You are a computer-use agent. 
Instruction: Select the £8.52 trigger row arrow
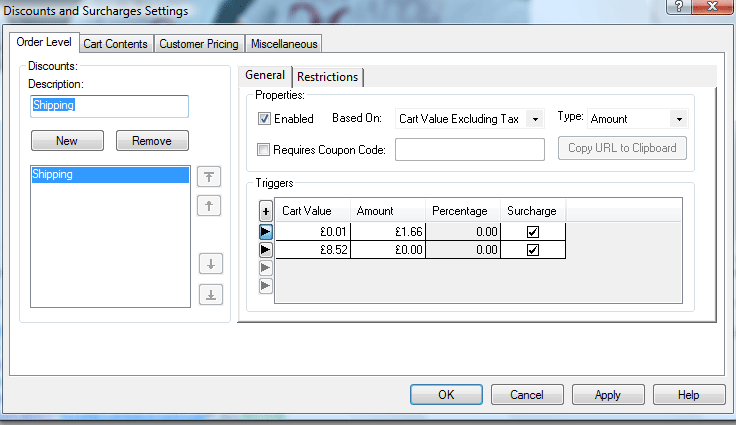[x=265, y=250]
